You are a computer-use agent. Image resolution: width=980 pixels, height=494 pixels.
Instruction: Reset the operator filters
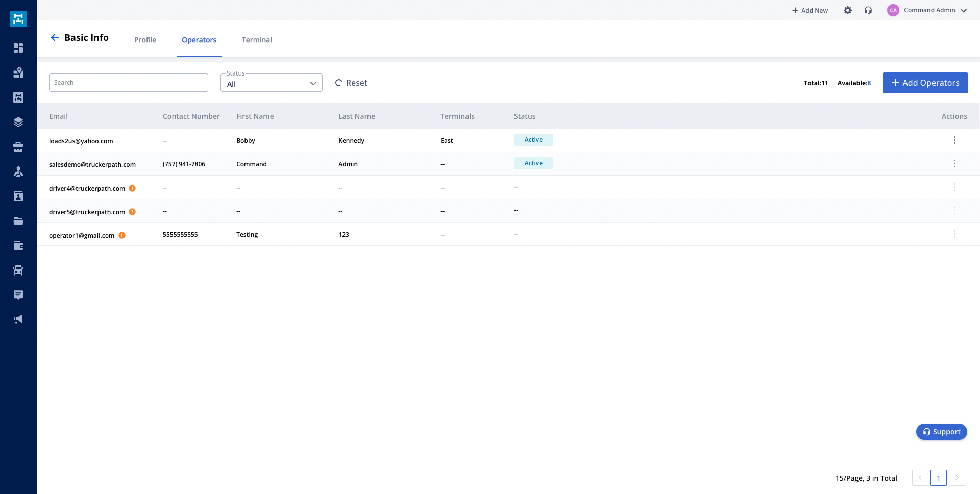tap(351, 83)
